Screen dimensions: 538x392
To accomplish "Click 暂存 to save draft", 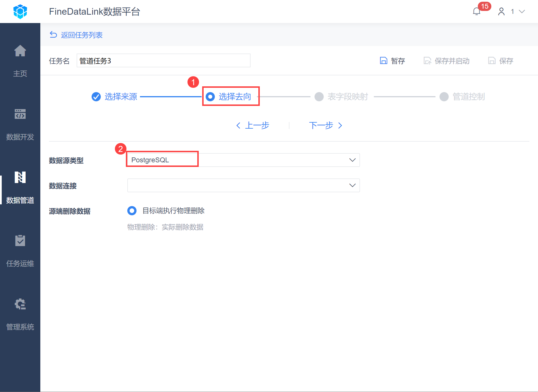I will coord(392,61).
